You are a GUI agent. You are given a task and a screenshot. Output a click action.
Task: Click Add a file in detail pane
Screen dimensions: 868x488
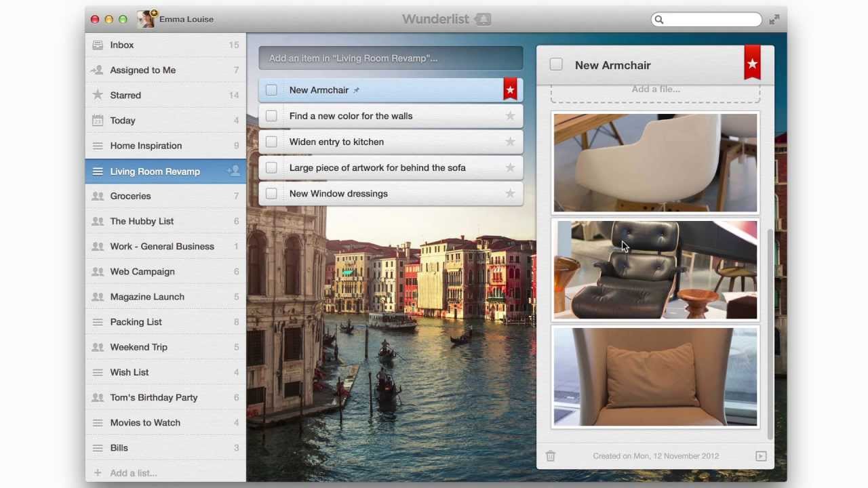pyautogui.click(x=656, y=89)
